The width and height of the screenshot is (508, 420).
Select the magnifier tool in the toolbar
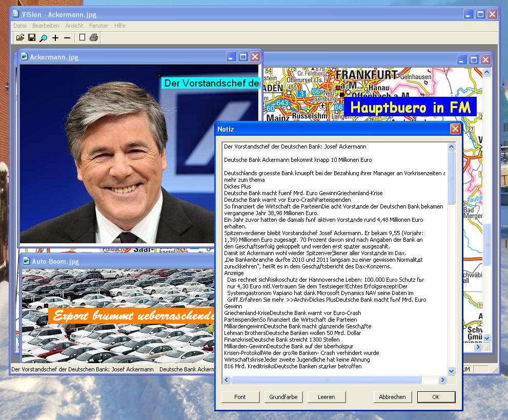click(x=44, y=38)
